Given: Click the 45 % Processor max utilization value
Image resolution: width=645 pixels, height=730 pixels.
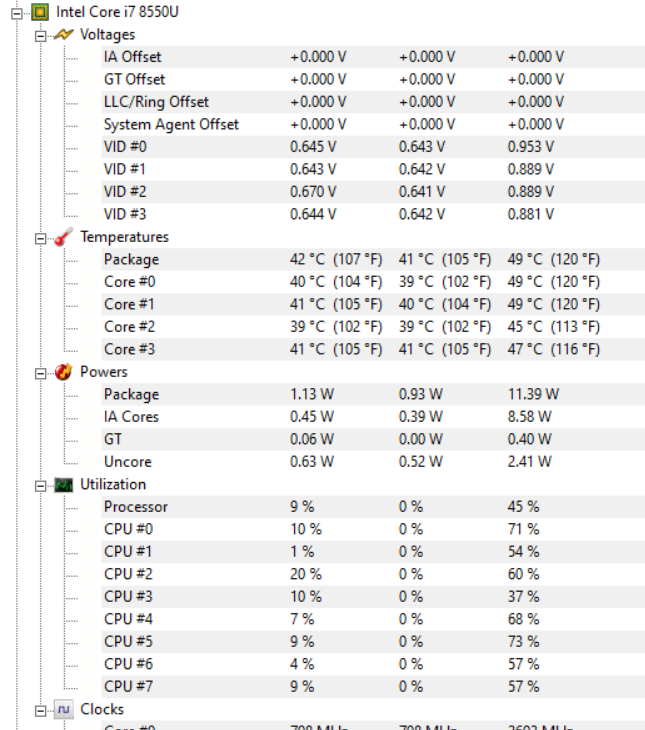Looking at the screenshot, I should coord(523,507).
